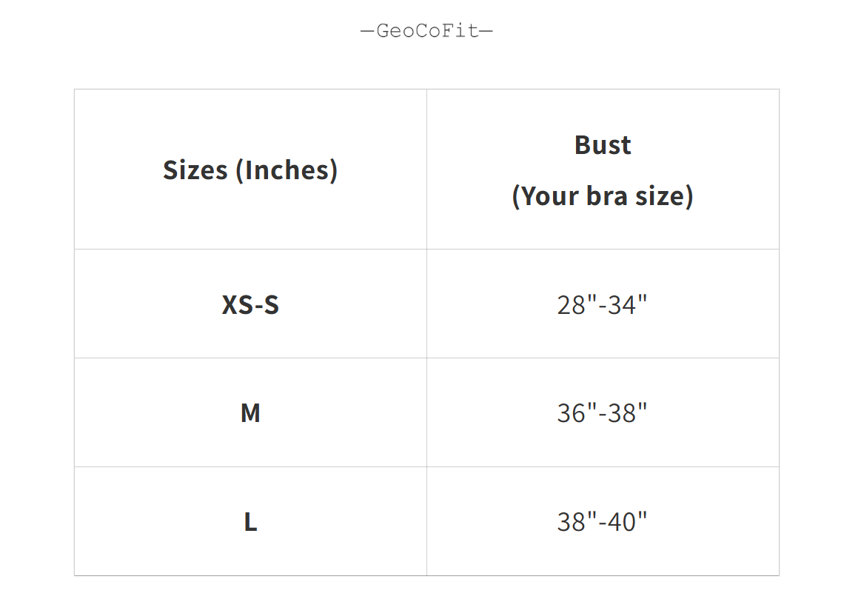Image resolution: width=861 pixels, height=616 pixels.
Task: Click the 36"-38" bust measurement
Action: coord(603,413)
